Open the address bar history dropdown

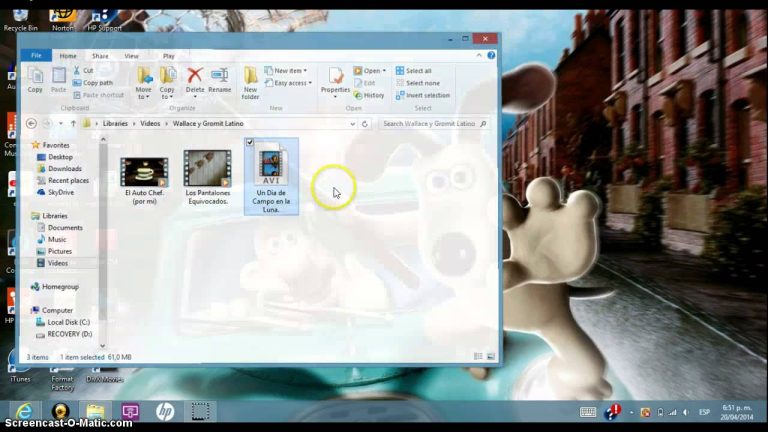click(x=353, y=124)
